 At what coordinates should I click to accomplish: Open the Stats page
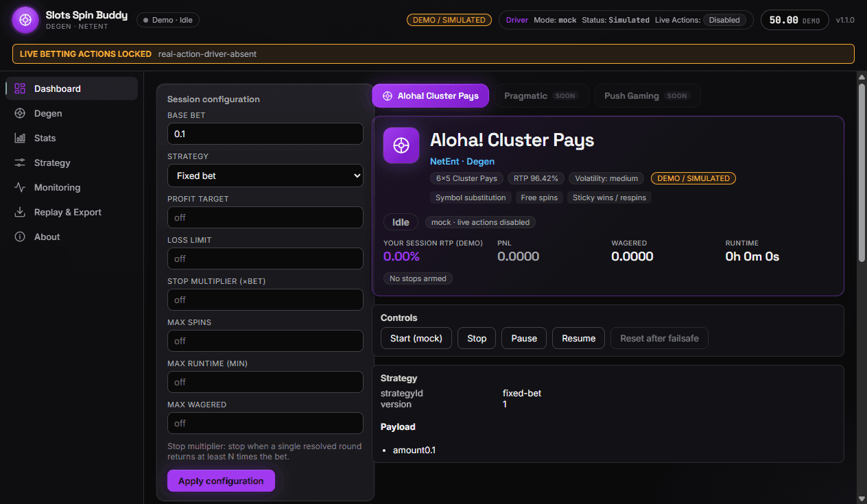coord(72,138)
